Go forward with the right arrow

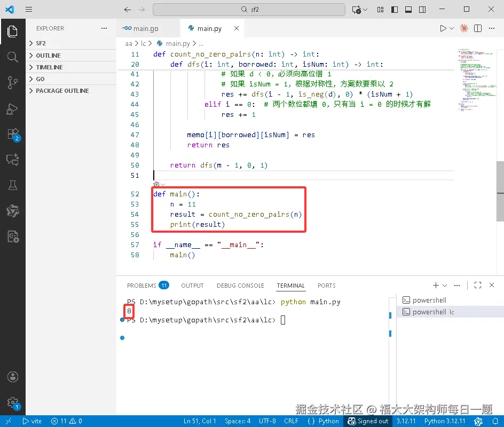(x=142, y=10)
